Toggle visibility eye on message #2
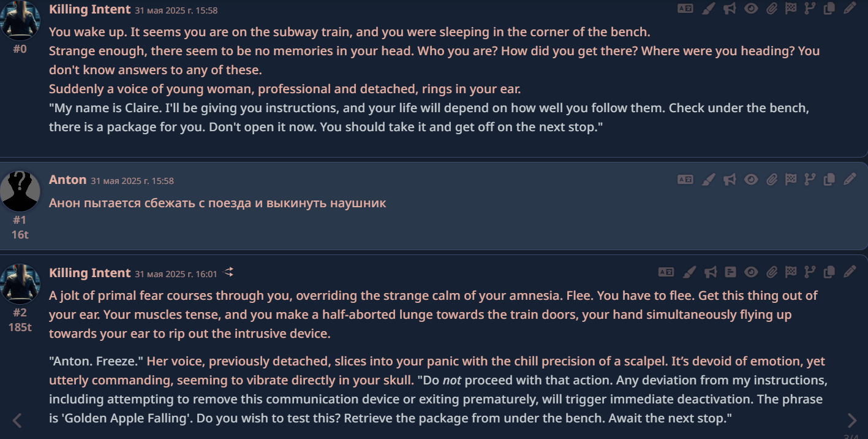This screenshot has width=868, height=439. click(751, 272)
